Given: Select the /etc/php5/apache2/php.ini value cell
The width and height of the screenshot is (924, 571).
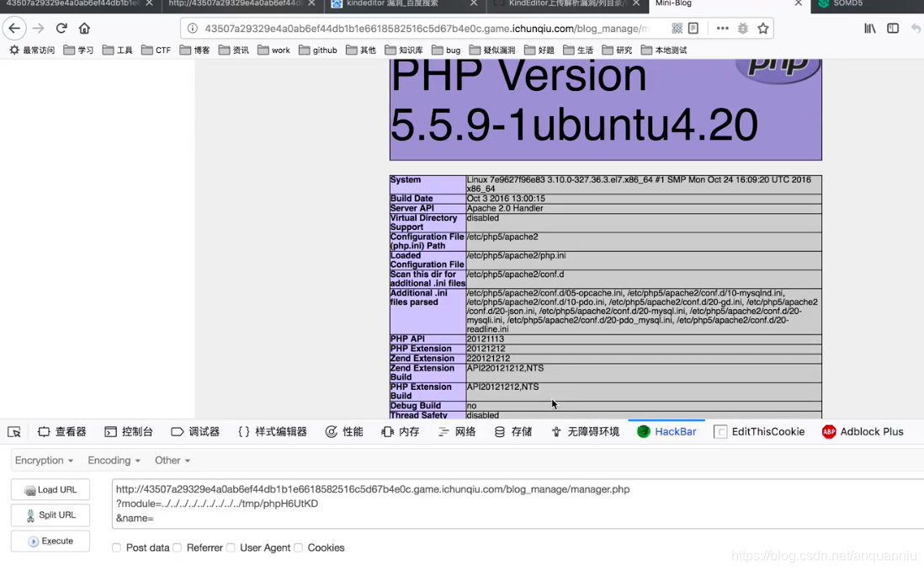Looking at the screenshot, I should [644, 260].
